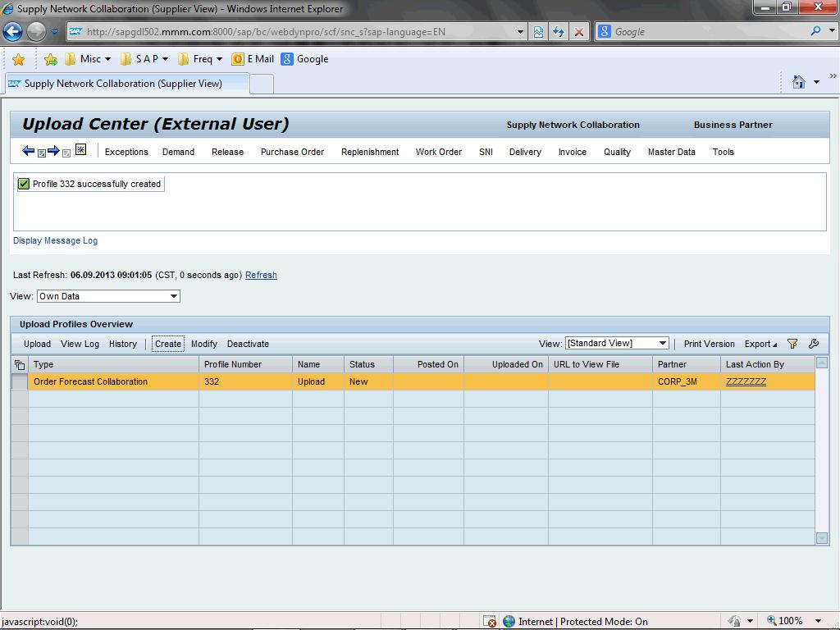Open SNI menu

tap(486, 152)
